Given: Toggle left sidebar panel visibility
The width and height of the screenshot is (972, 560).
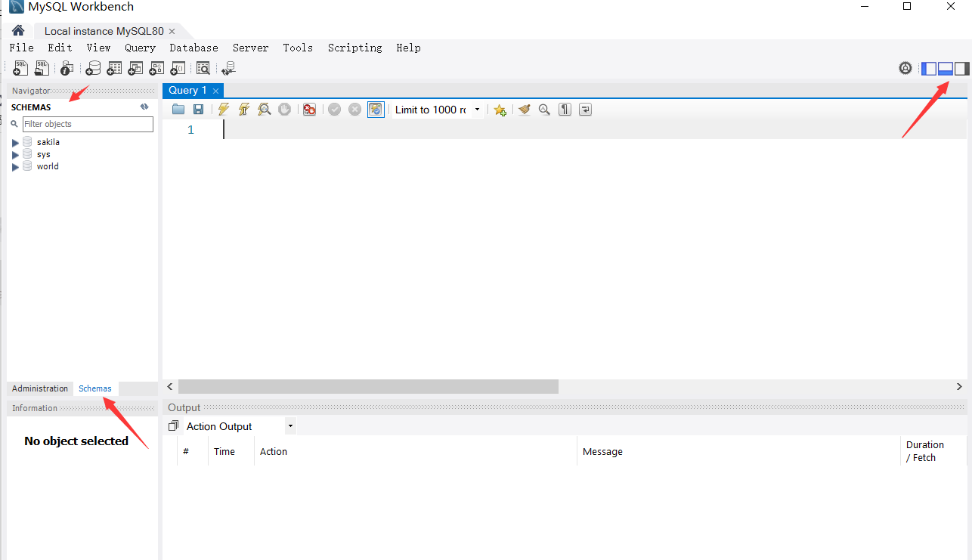Looking at the screenshot, I should [929, 69].
